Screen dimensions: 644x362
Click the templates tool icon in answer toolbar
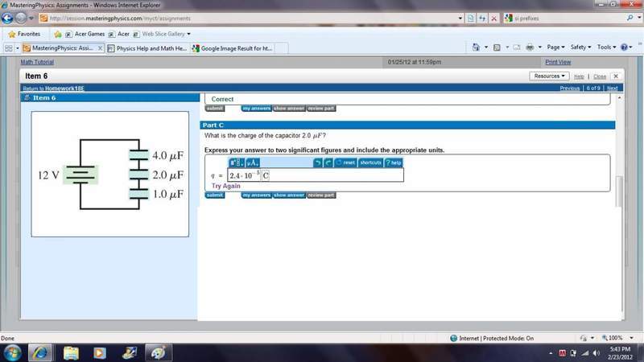click(236, 162)
